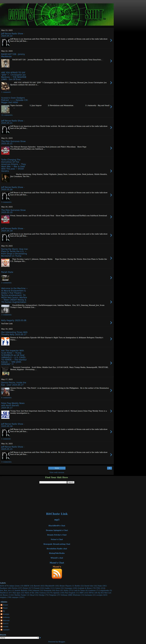Click chevron arrow on Jeff Rense 2025.05.19 post
This screenshot has height=644, width=146.
(111, 235)
